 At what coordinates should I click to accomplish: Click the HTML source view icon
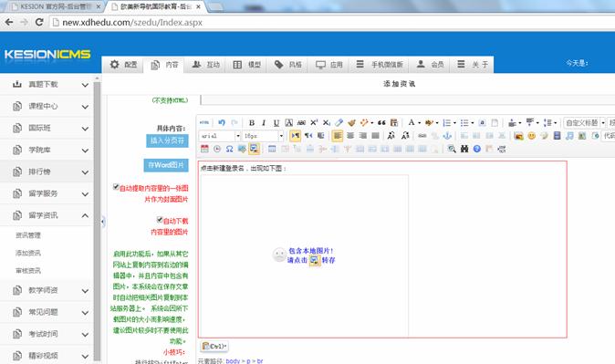(x=204, y=123)
